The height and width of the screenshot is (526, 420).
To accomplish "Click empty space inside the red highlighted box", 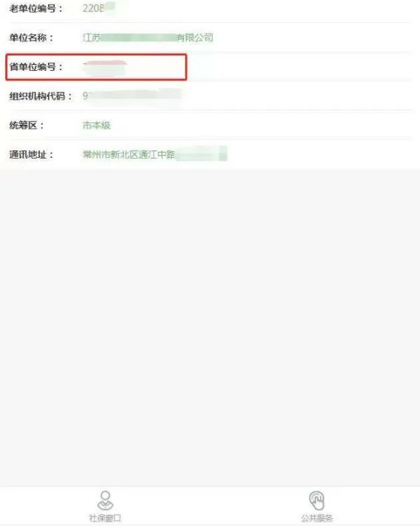I will [156, 67].
